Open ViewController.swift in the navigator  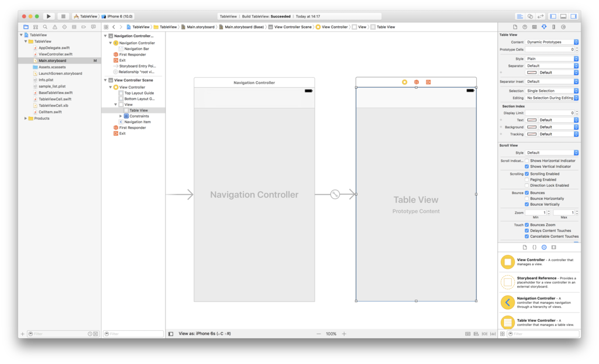(x=56, y=54)
